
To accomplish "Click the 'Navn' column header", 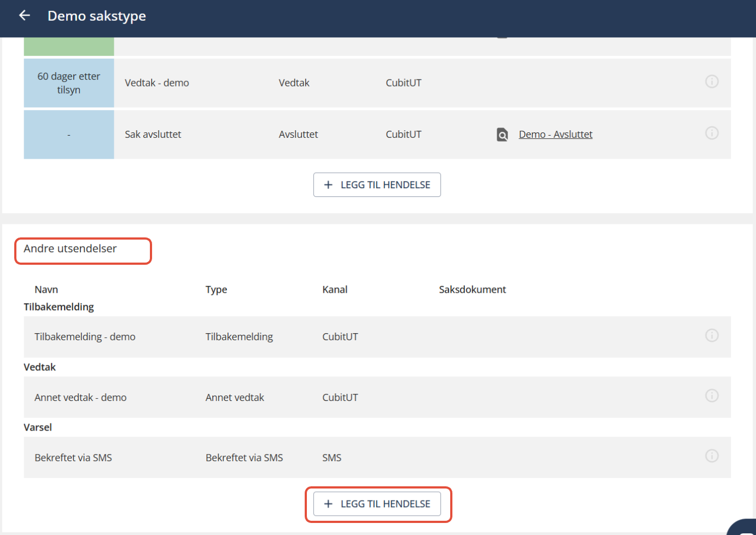I will tap(46, 289).
